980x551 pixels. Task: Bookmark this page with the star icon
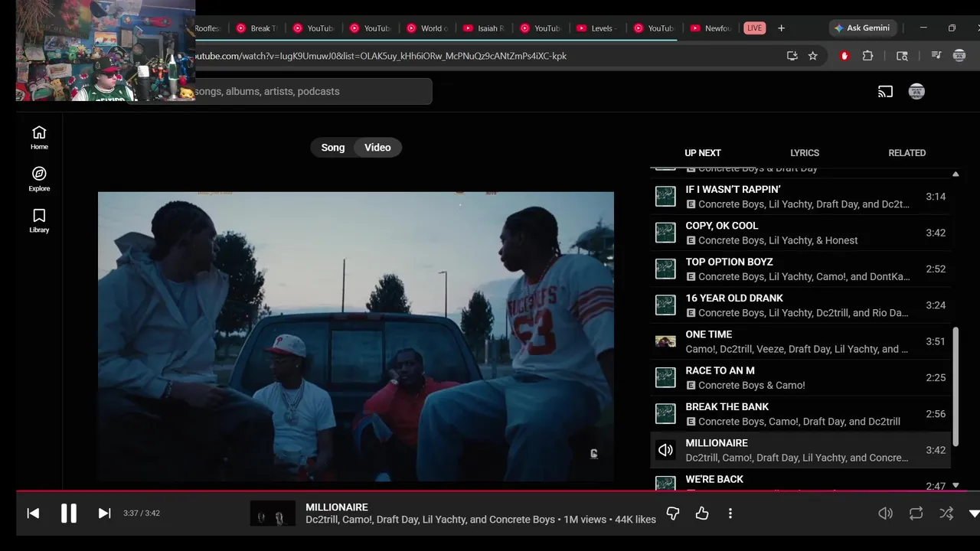(x=813, y=56)
